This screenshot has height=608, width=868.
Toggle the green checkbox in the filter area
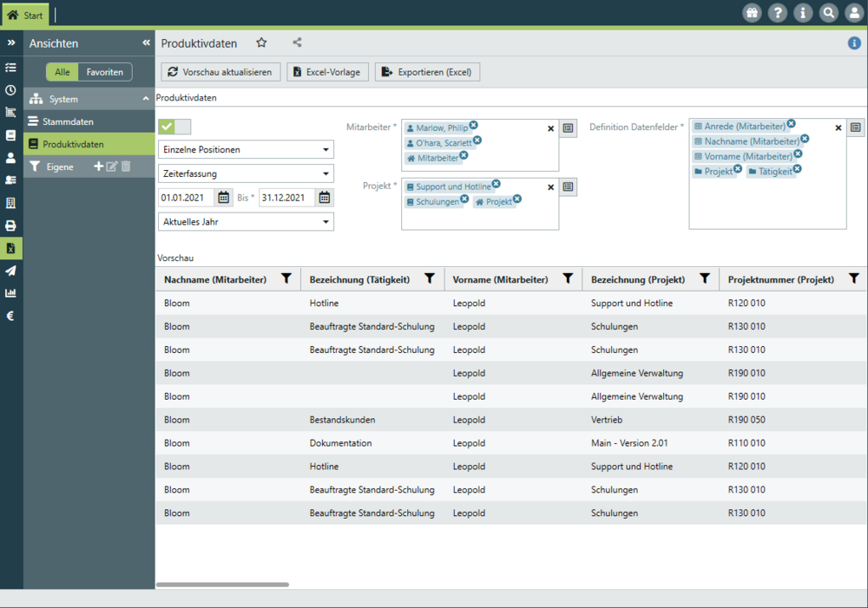[168, 127]
